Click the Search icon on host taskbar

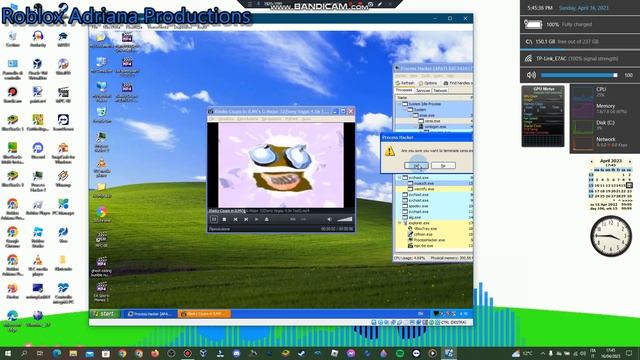tap(24, 353)
